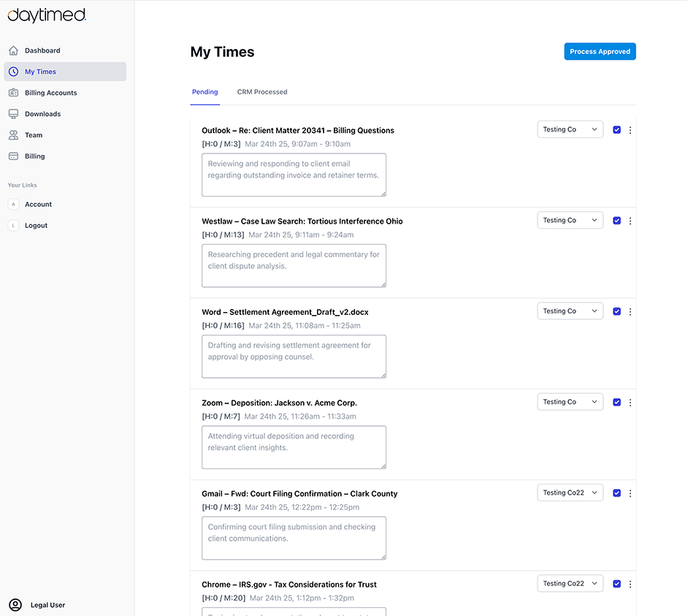The image size is (688, 616).
Task: Open Testing Co22 dropdown for Gmail entry
Action: pos(570,493)
